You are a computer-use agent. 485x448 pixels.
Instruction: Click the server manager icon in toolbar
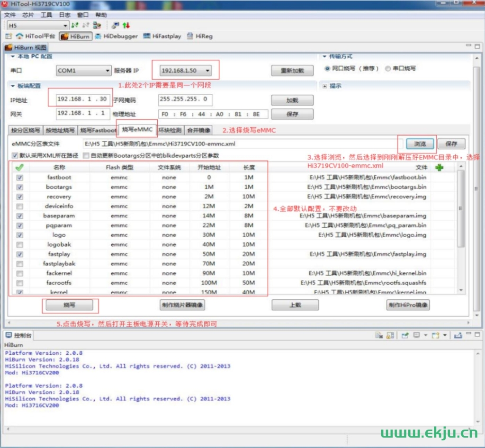coord(97,26)
